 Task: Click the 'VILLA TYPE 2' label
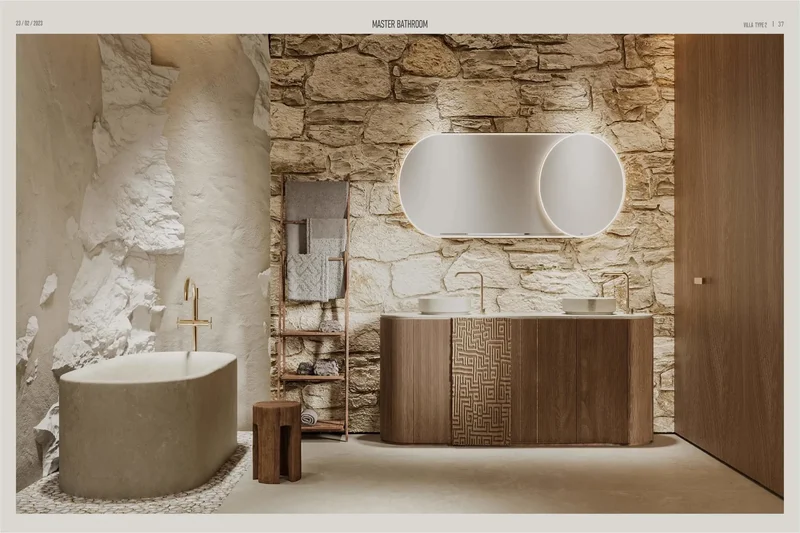click(755, 24)
